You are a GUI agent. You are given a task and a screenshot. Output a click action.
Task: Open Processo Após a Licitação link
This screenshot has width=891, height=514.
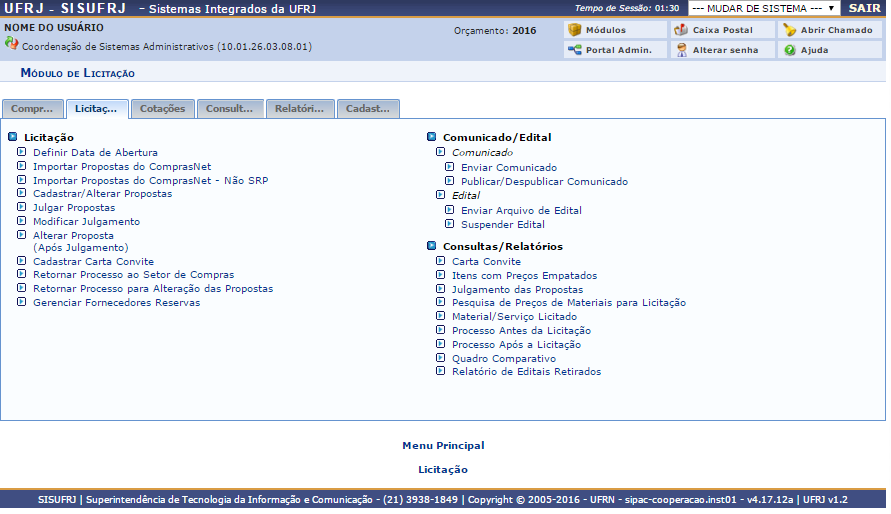(x=517, y=345)
